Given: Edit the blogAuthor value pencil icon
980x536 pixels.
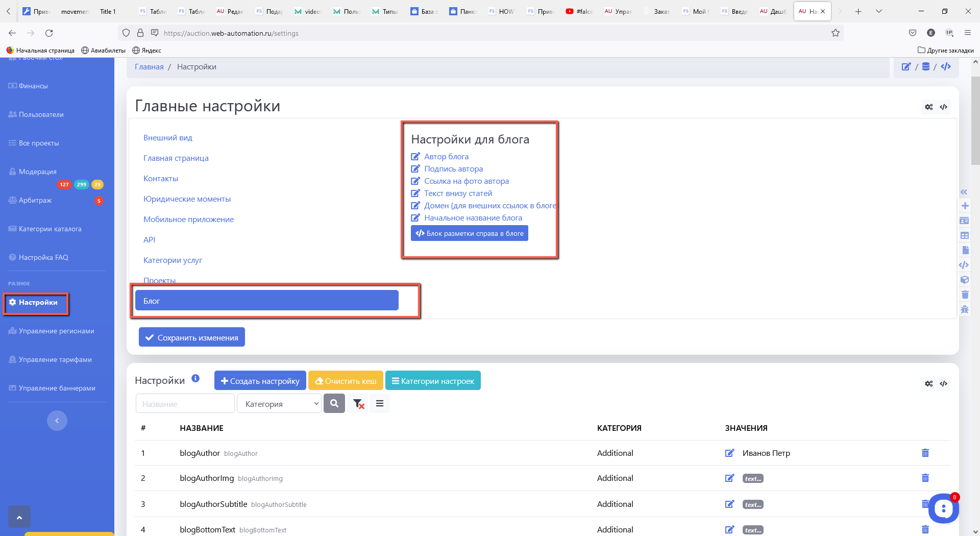Looking at the screenshot, I should (729, 453).
